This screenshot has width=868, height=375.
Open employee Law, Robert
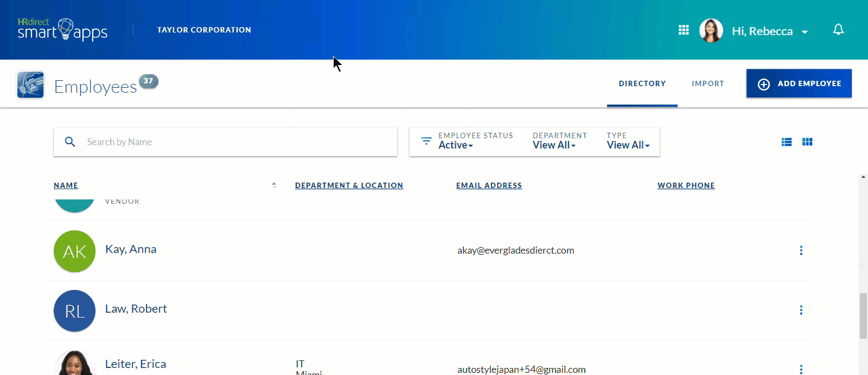pyautogui.click(x=136, y=309)
